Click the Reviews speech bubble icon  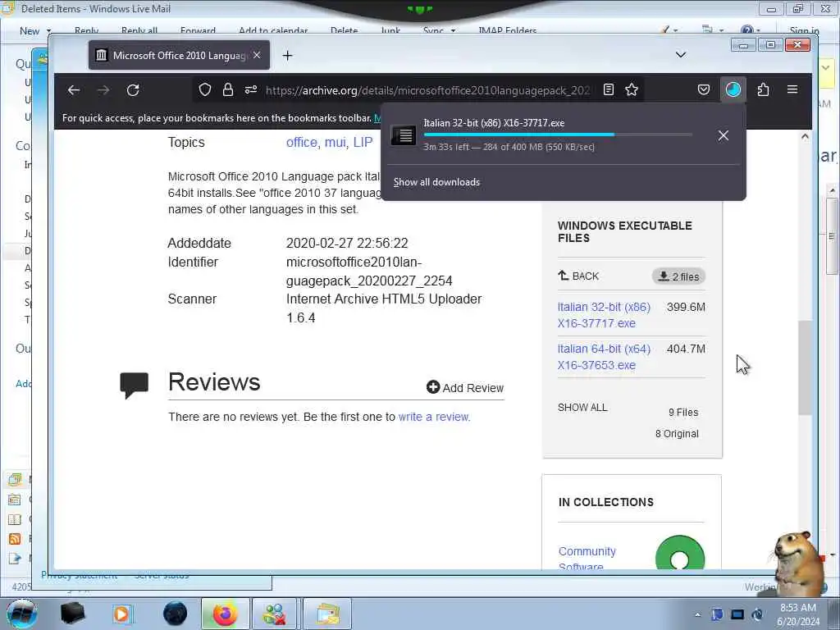click(x=134, y=386)
